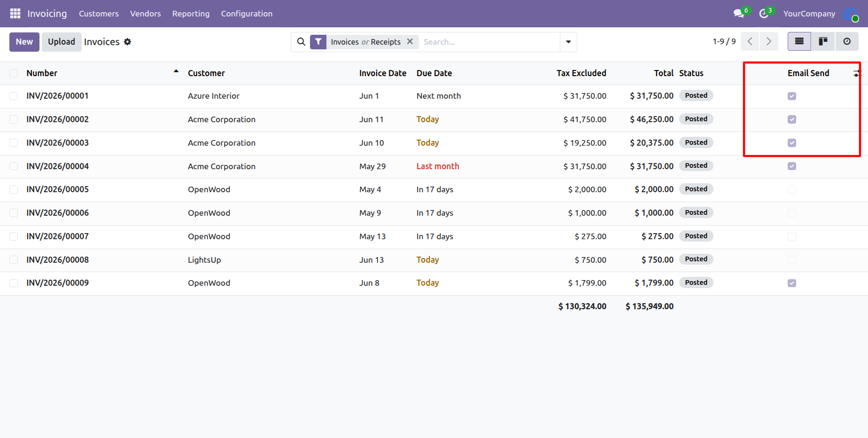
Task: Click the New button
Action: [24, 42]
